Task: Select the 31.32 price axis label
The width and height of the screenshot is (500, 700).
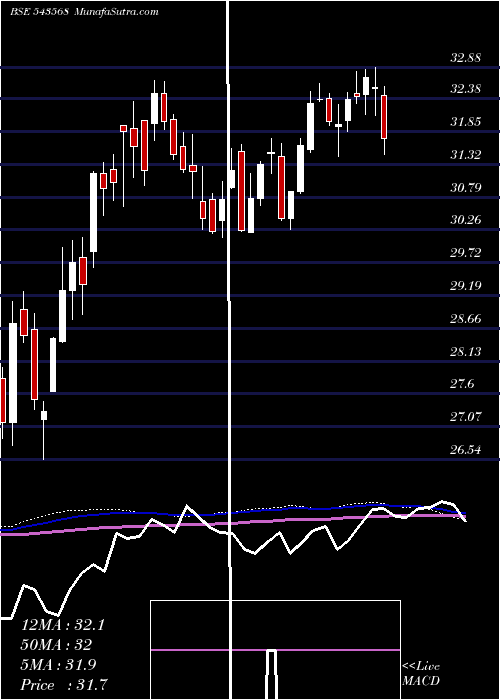Action: (466, 155)
